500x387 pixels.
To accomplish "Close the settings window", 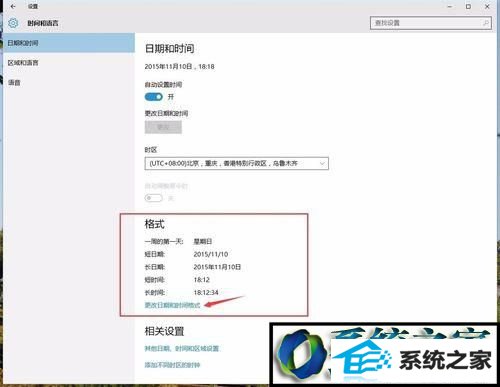I will 487,6.
